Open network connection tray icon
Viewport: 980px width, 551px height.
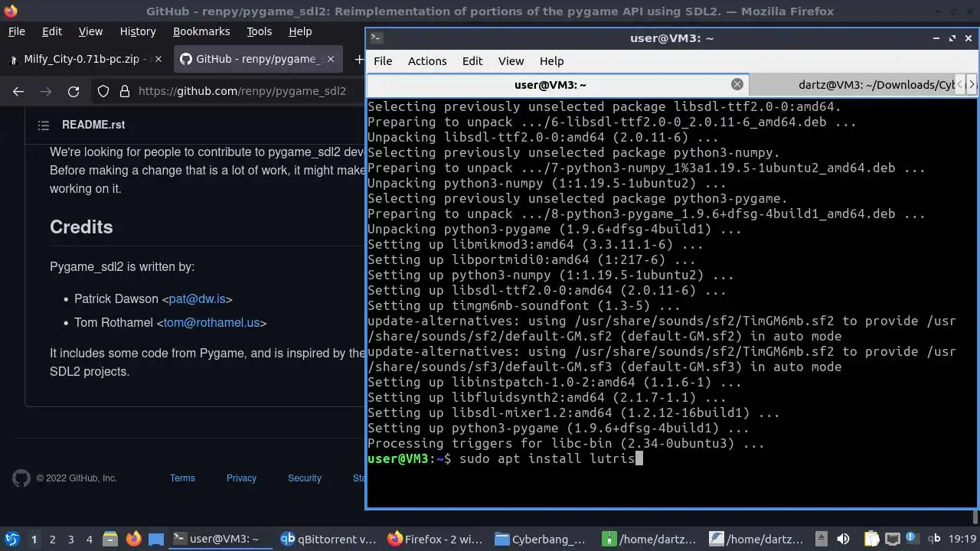892,539
